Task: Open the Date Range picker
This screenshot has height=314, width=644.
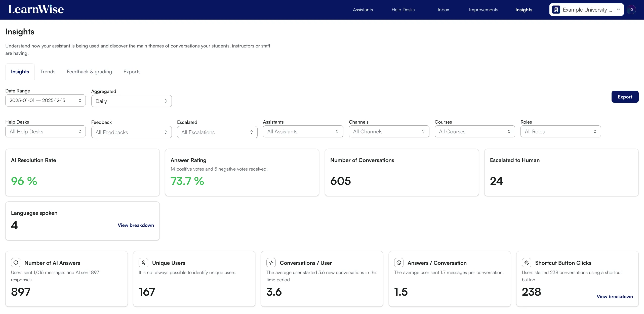Action: click(45, 100)
